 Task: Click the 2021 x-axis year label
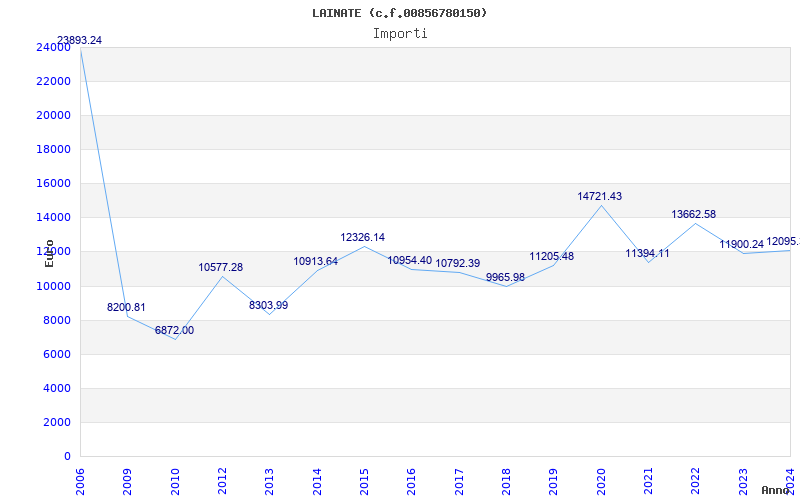(x=648, y=482)
